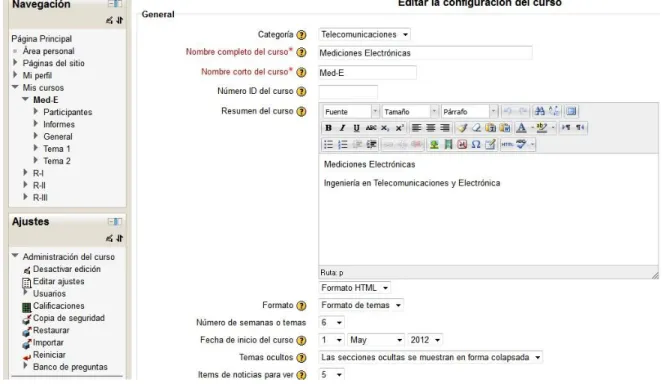666x384 pixels.
Task: Open the Número de semanas o temas dropdown
Action: tap(332, 323)
